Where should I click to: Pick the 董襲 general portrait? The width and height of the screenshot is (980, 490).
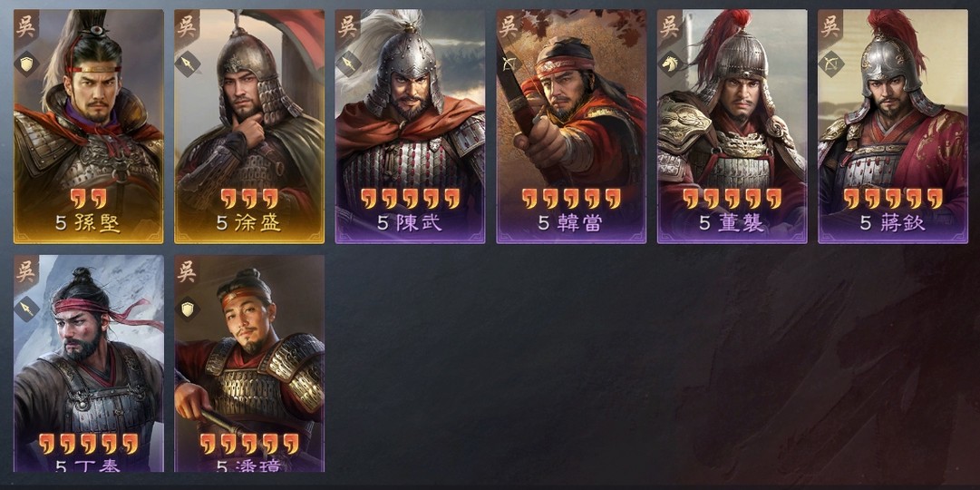(732, 126)
